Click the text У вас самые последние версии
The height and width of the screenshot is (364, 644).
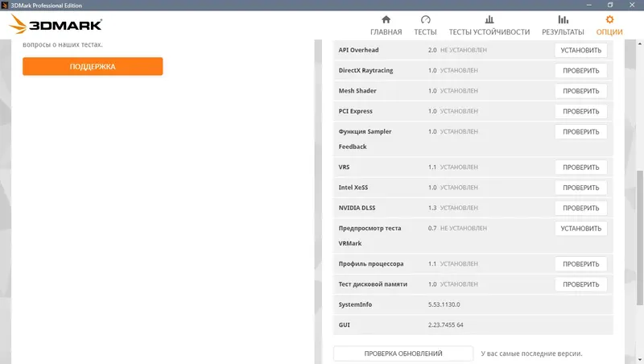(x=531, y=354)
